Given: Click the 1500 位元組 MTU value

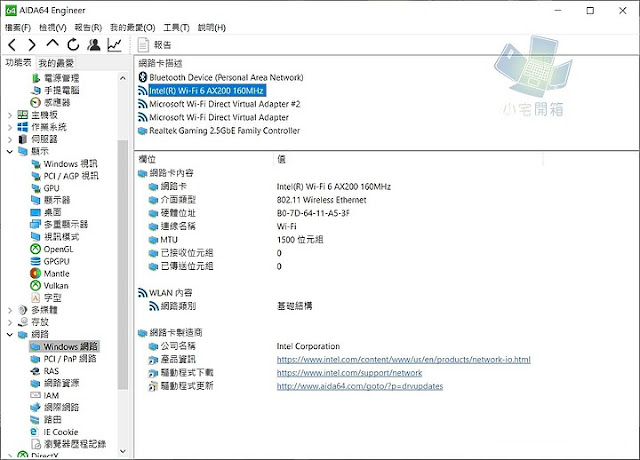Looking at the screenshot, I should coord(300,240).
